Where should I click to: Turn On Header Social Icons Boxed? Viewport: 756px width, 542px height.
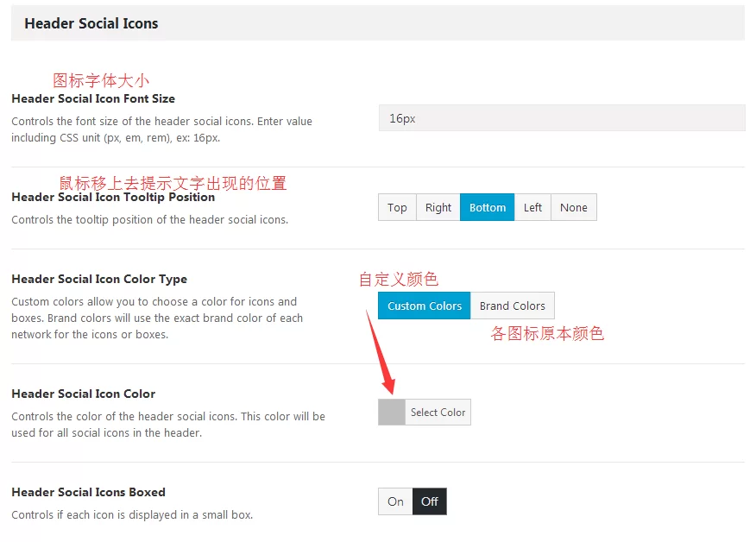click(x=395, y=501)
